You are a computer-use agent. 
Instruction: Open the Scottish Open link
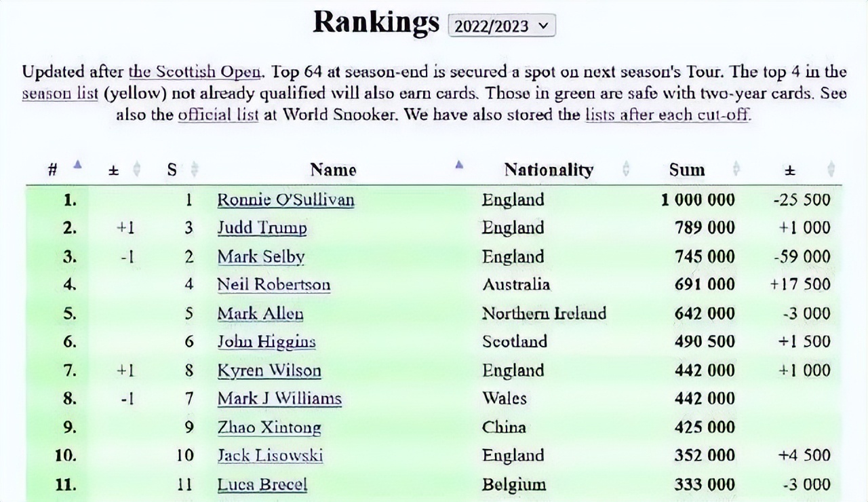click(195, 71)
